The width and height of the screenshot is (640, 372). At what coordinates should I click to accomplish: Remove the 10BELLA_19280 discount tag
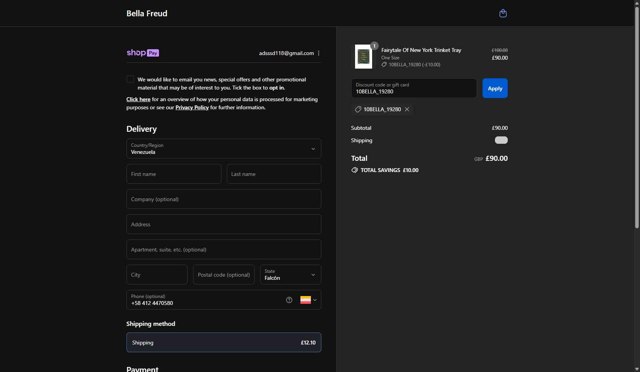pos(407,109)
